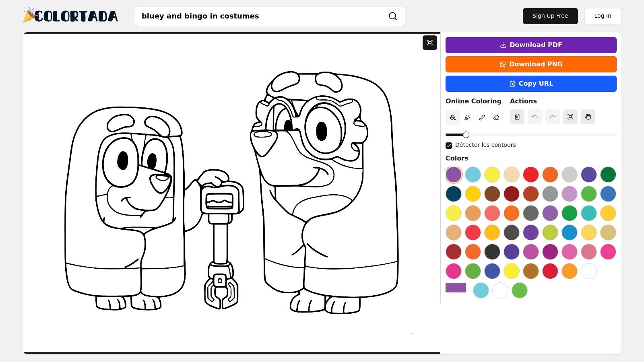Activate the hand pan tool

588,117
